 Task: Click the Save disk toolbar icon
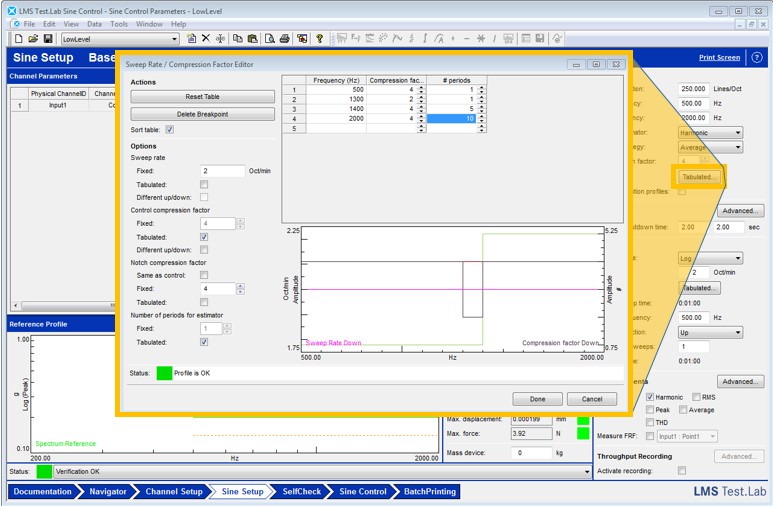(x=47, y=39)
